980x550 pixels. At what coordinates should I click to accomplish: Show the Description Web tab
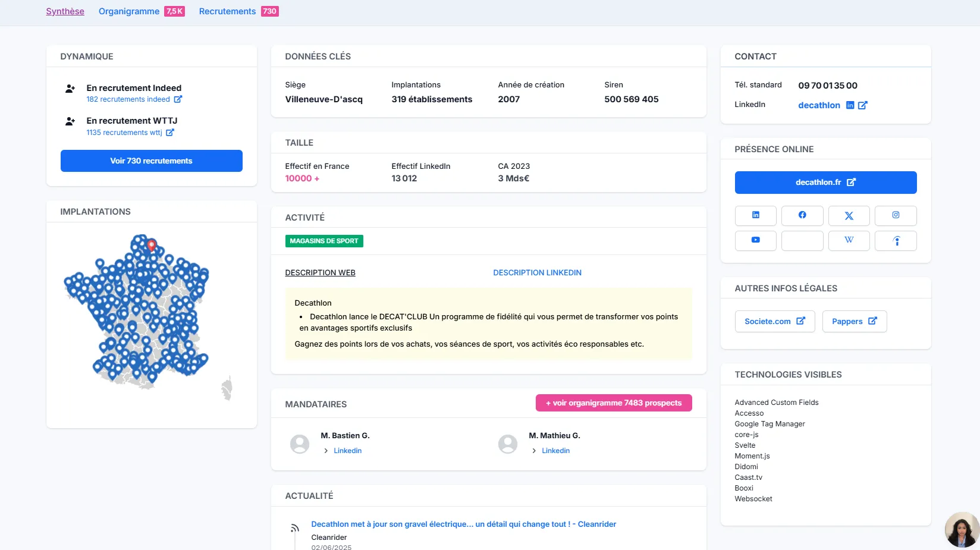pos(320,272)
